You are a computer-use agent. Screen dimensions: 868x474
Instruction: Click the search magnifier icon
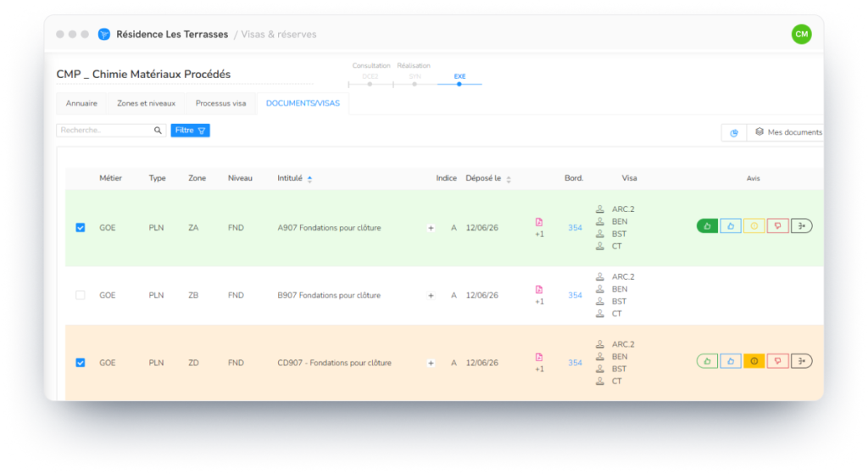pyautogui.click(x=158, y=130)
